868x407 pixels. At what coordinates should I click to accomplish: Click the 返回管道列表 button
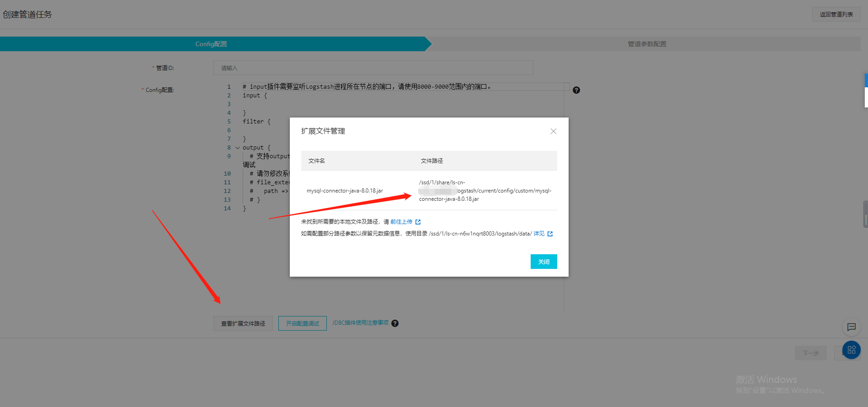(x=836, y=14)
